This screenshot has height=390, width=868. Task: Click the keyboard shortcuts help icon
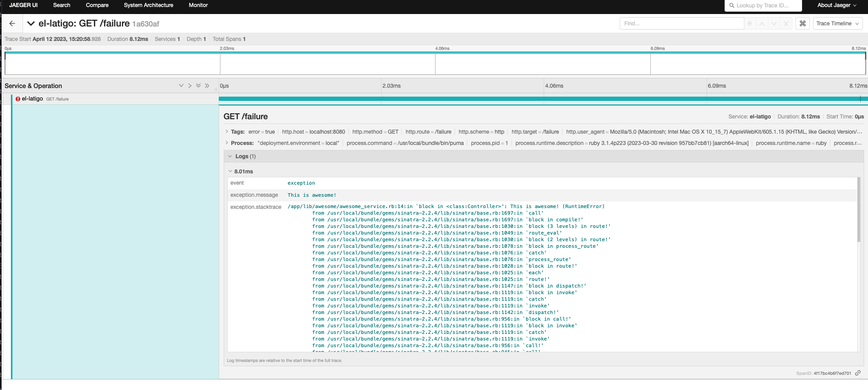point(803,23)
